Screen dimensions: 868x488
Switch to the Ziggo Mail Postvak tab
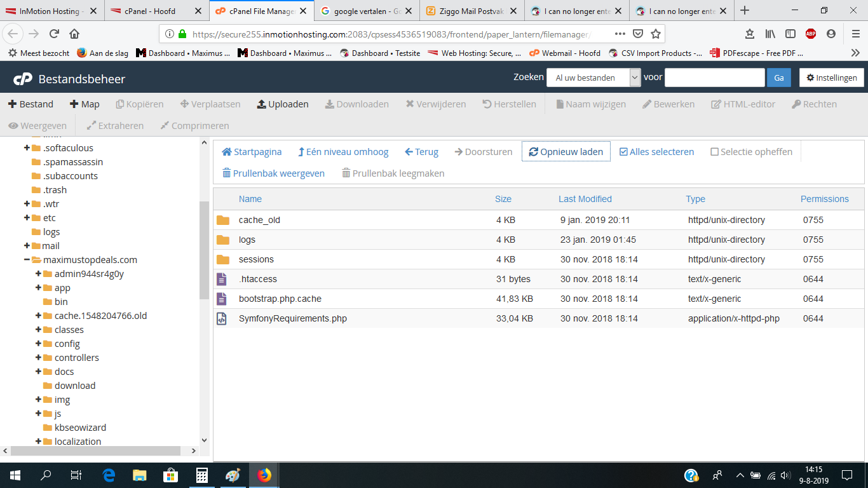(471, 11)
